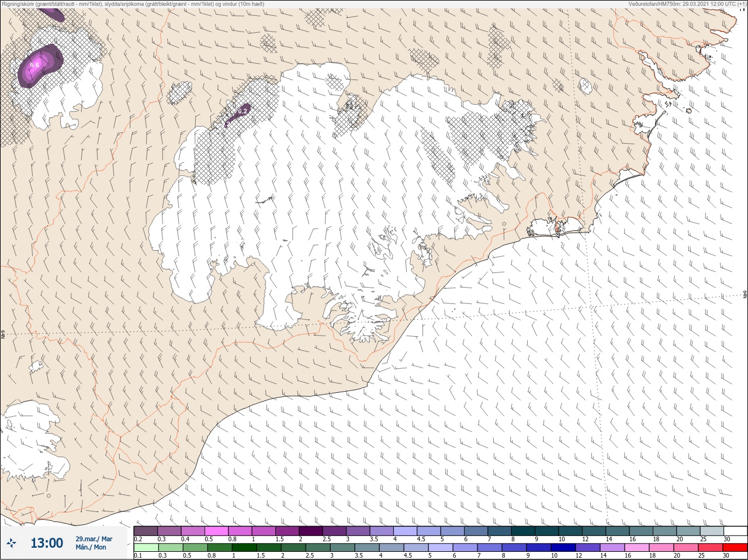Select the navy blue 10 swatch in lower legend

[563, 548]
